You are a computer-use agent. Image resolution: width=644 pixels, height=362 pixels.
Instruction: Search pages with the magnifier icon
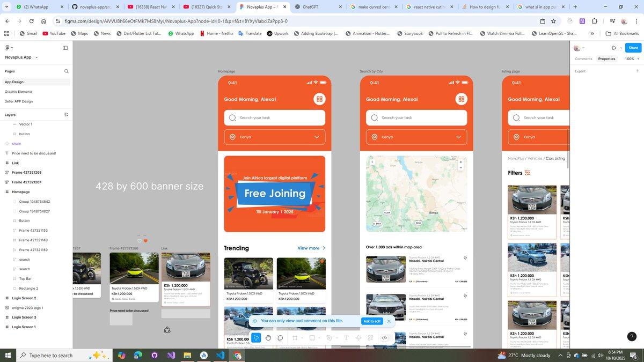[x=67, y=71]
